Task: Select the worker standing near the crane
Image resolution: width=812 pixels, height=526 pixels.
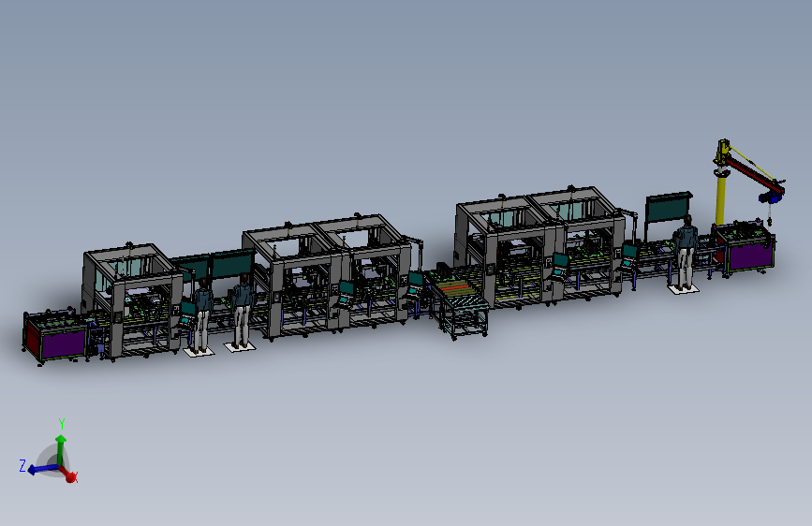Action: pos(686,253)
